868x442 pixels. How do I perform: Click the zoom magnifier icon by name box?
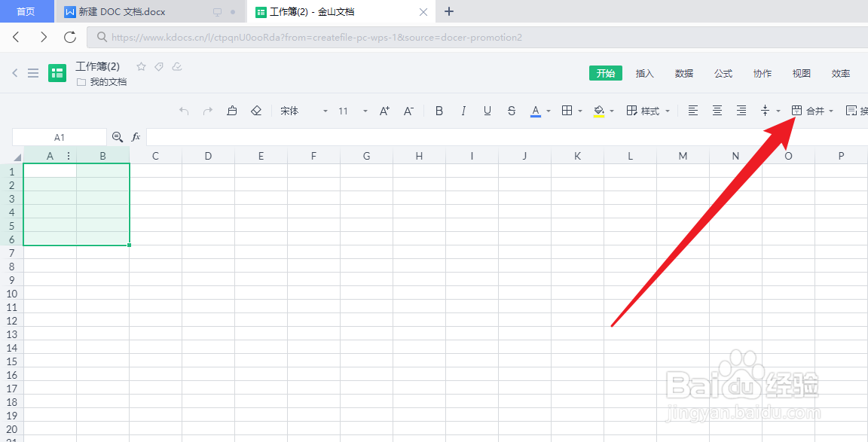pos(118,136)
